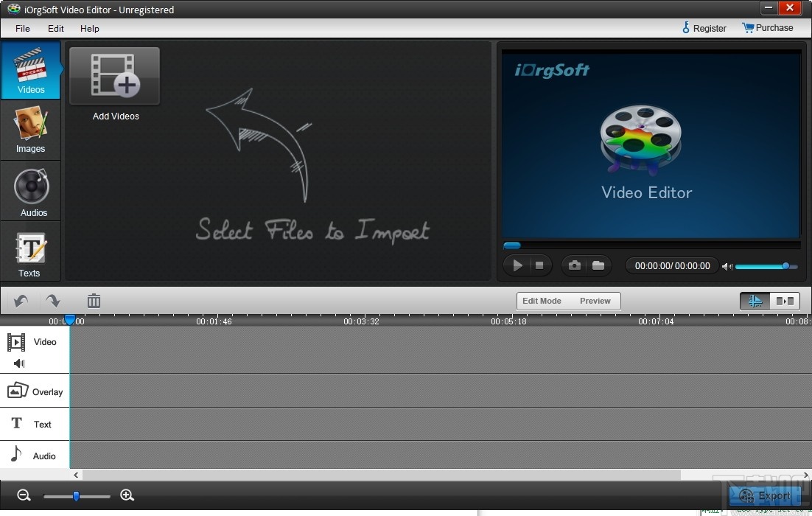Switch to storyboard view mode
Image resolution: width=812 pixels, height=516 pixels.
click(x=784, y=301)
